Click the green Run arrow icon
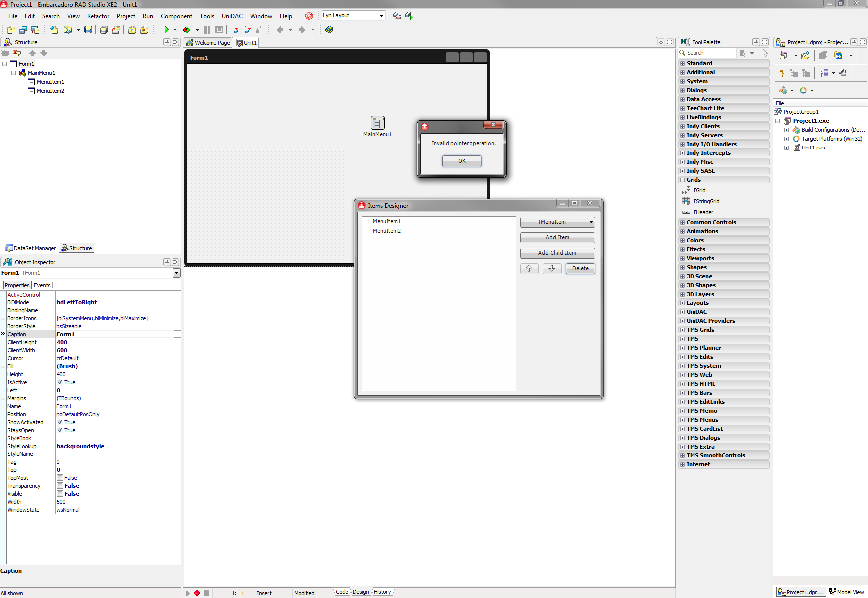The width and height of the screenshot is (868, 598). click(165, 30)
